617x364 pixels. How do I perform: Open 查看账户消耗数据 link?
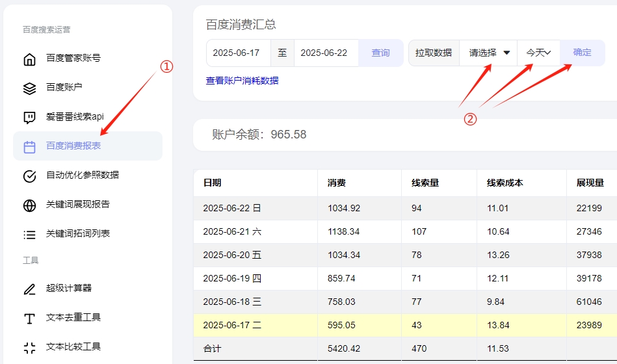coord(242,81)
